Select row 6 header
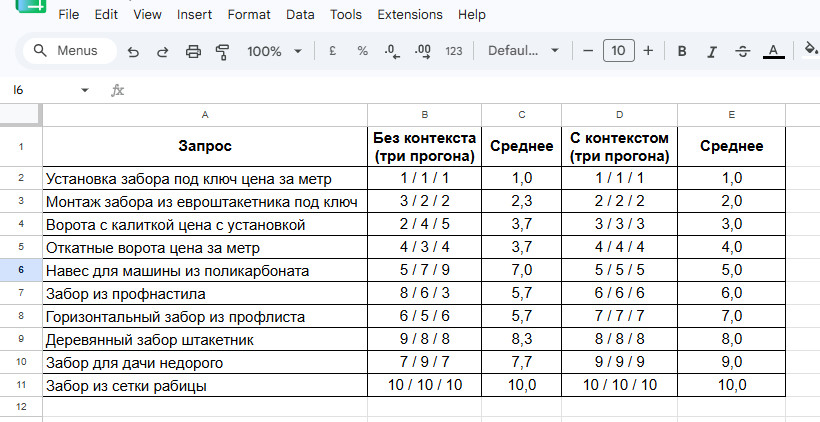Screen dimensions: 820x422 (21, 270)
